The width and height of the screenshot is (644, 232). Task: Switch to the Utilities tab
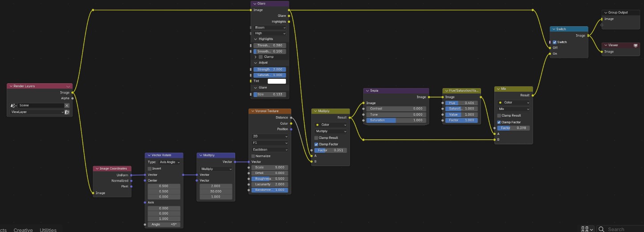48,230
